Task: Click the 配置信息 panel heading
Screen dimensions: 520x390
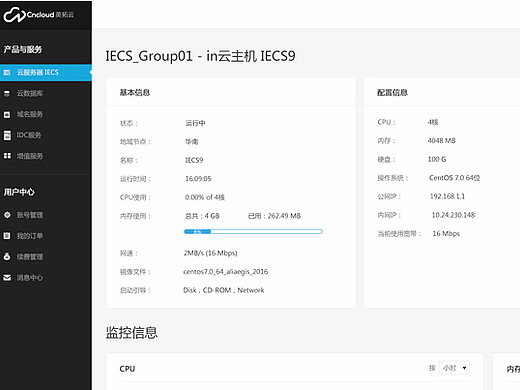Action: pyautogui.click(x=392, y=93)
